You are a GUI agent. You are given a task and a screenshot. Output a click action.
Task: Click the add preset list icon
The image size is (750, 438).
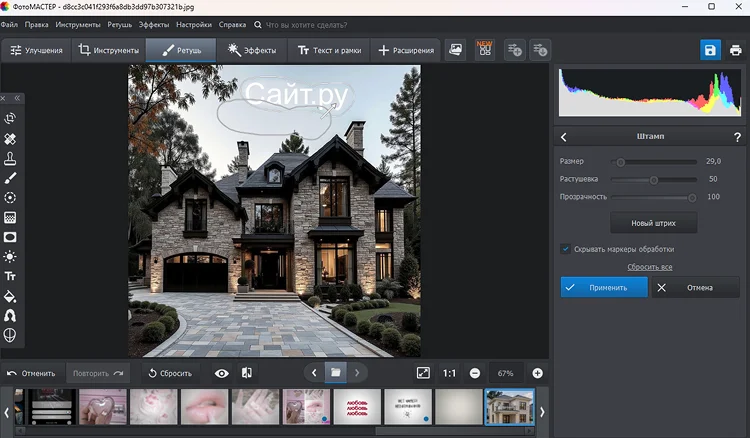click(x=515, y=50)
